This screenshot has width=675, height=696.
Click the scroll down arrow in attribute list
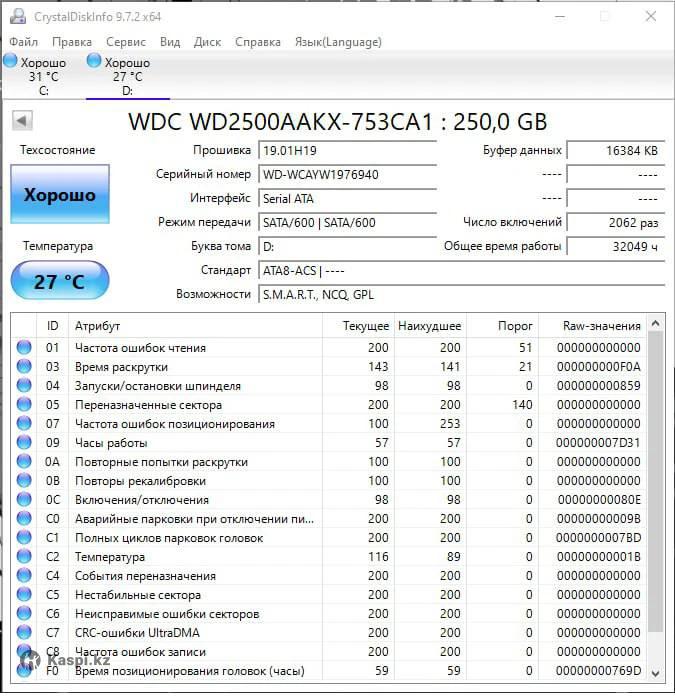pos(655,672)
